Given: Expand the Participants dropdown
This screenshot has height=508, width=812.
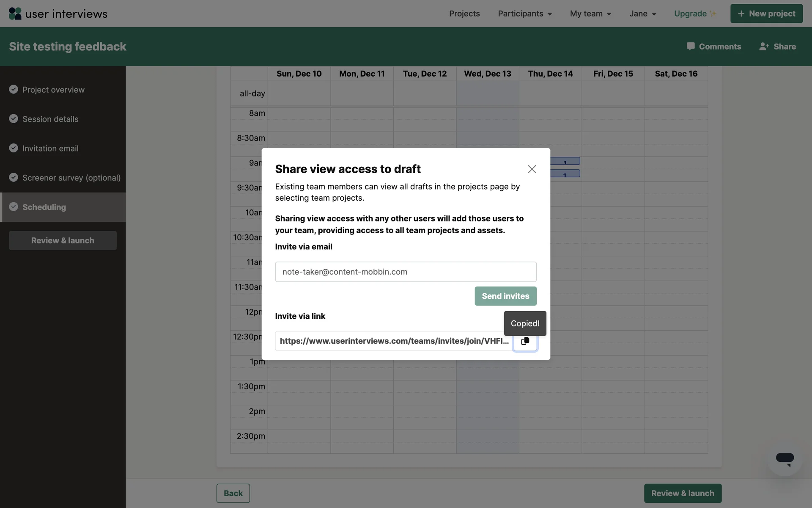Looking at the screenshot, I should click(524, 14).
